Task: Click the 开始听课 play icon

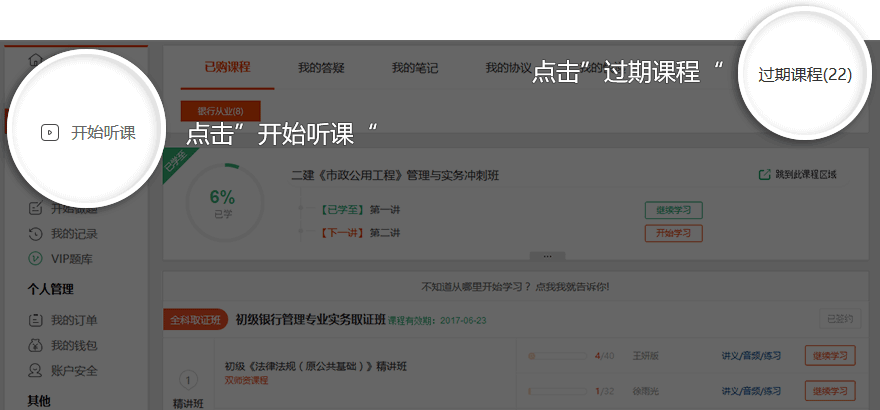Action: [49, 132]
